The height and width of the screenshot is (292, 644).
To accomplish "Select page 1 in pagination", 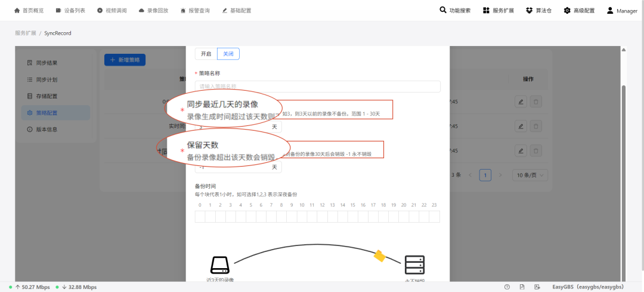I will (x=485, y=175).
